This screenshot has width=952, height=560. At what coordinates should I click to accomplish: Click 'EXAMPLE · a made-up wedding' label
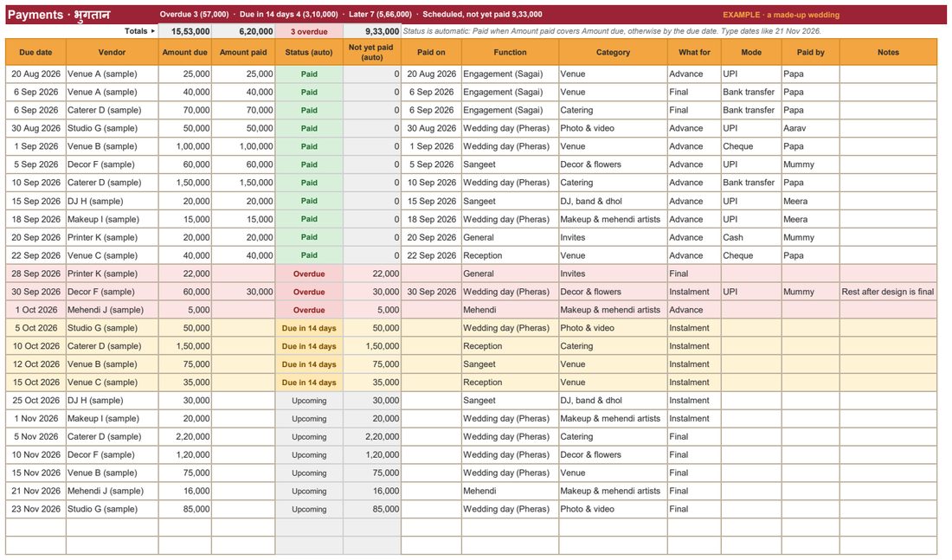pyautogui.click(x=781, y=15)
